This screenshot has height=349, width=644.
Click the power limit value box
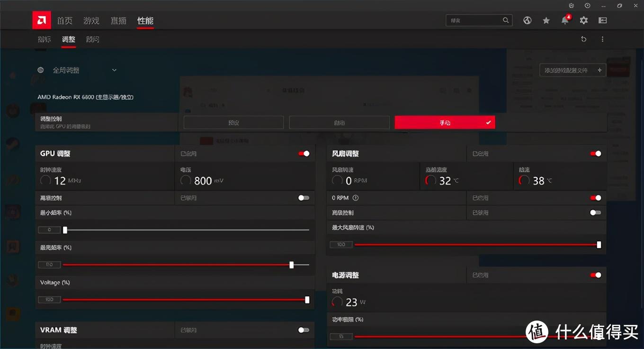(x=341, y=337)
